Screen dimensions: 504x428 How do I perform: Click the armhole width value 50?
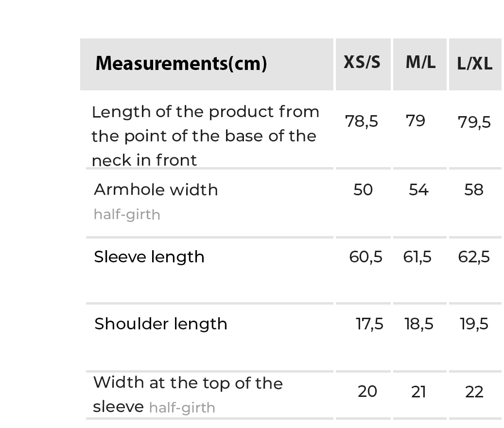click(363, 189)
